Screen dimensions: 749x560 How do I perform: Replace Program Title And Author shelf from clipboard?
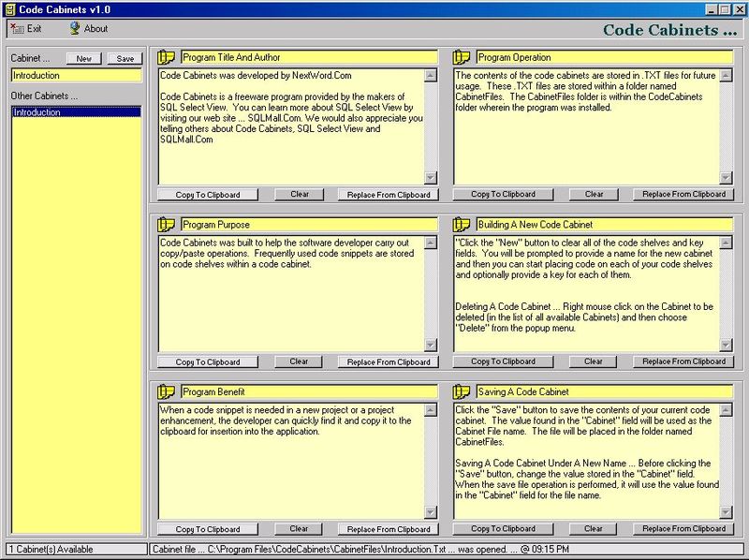389,195
